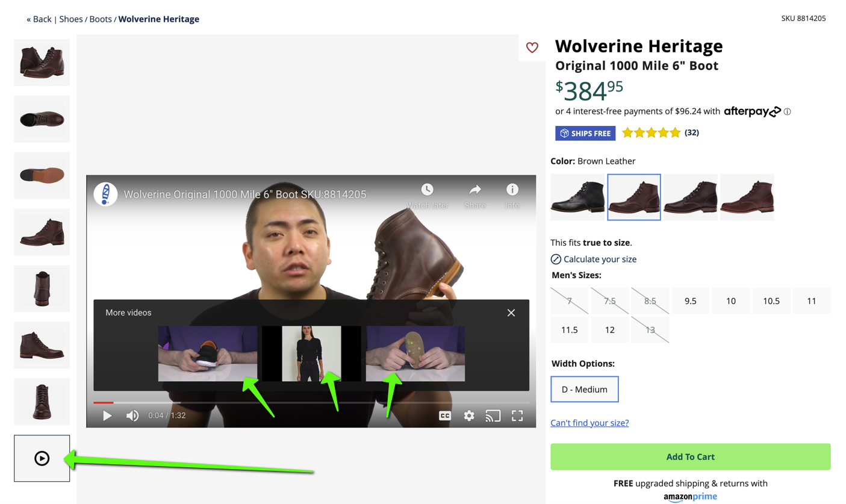
Task: Select the video thumbnail with play icon
Action: pos(42,458)
